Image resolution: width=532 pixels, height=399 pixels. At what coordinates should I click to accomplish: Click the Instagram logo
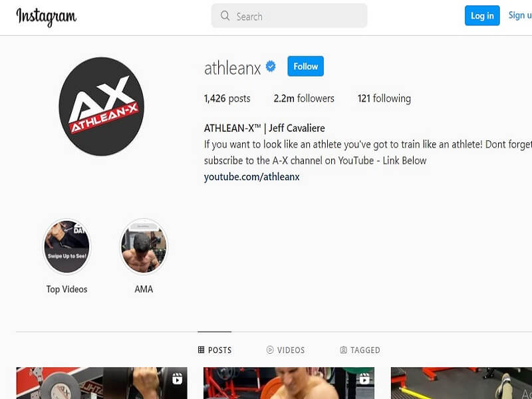pos(47,17)
